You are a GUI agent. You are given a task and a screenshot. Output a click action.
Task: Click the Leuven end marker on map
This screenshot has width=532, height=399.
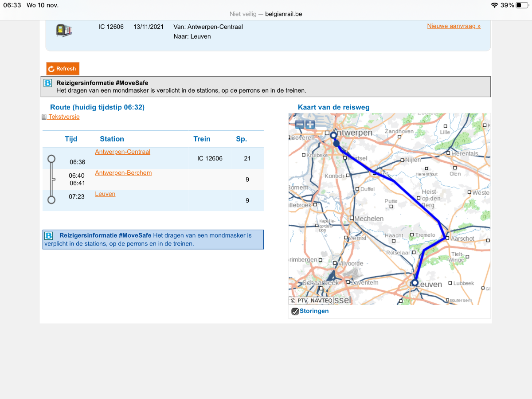click(x=415, y=282)
